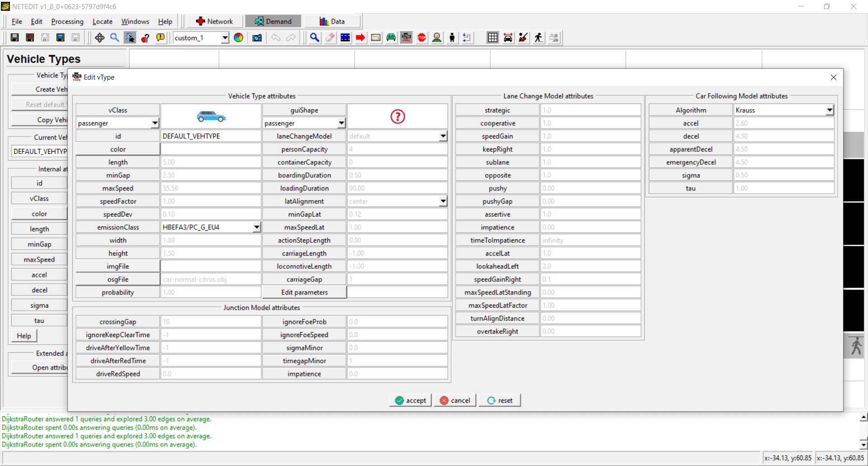This screenshot has width=868, height=466.
Task: Open the Algorithm Krauss dropdown
Action: 829,110
